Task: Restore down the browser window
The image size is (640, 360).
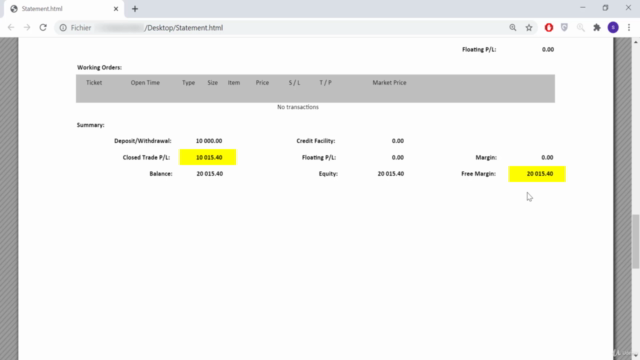Action: click(x=605, y=8)
